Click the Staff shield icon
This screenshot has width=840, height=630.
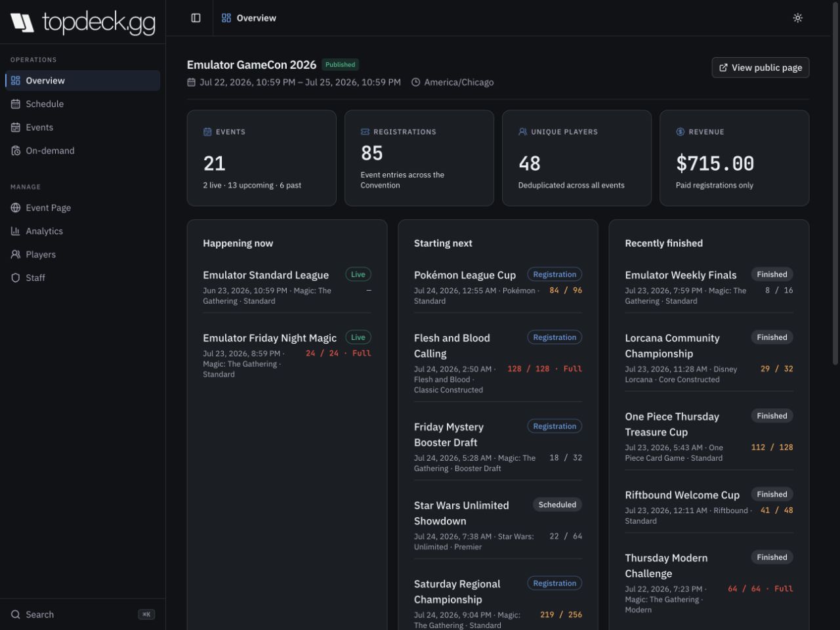tap(16, 278)
